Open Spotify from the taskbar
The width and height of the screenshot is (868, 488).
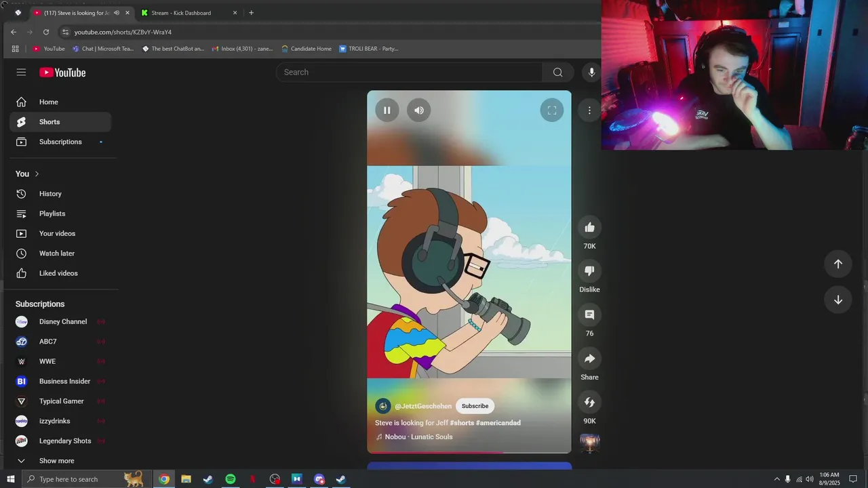[230, 479]
